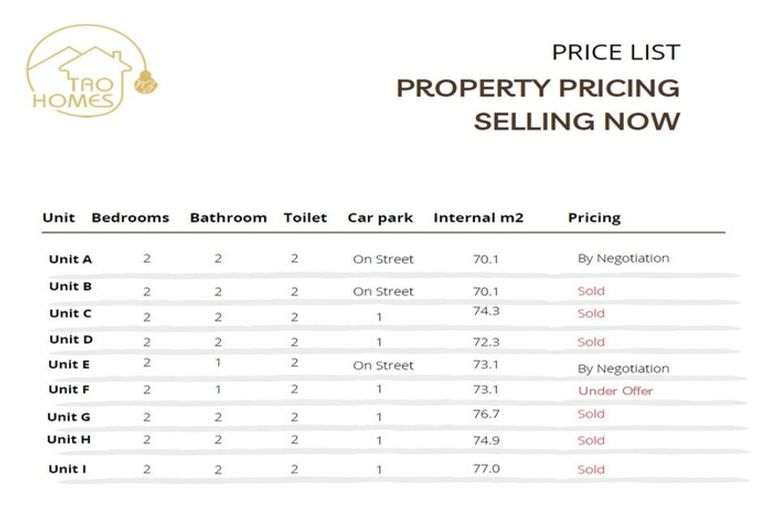Image resolution: width=768 pixels, height=512 pixels.
Task: Select the Toilet column header
Action: pyautogui.click(x=305, y=217)
